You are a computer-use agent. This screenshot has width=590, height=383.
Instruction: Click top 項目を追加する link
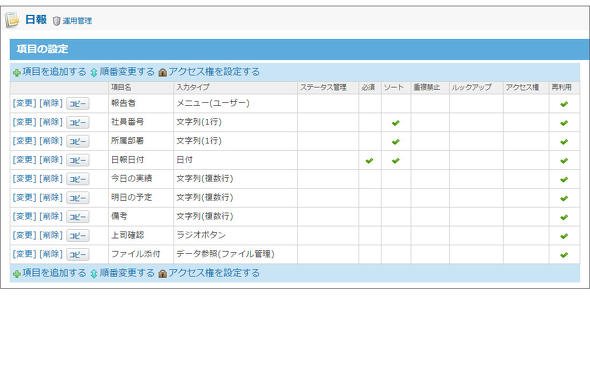pyautogui.click(x=54, y=72)
